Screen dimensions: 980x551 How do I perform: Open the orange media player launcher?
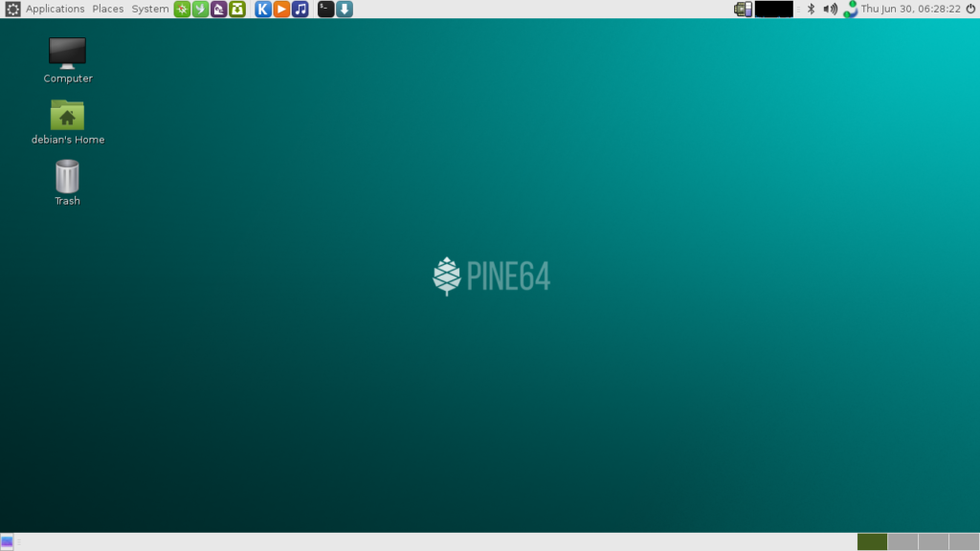281,9
